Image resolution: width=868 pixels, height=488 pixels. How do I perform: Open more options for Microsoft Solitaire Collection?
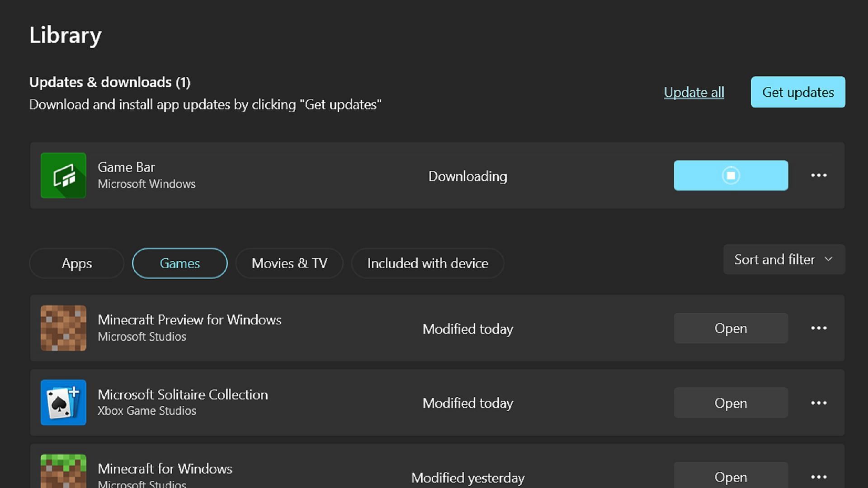[819, 403]
